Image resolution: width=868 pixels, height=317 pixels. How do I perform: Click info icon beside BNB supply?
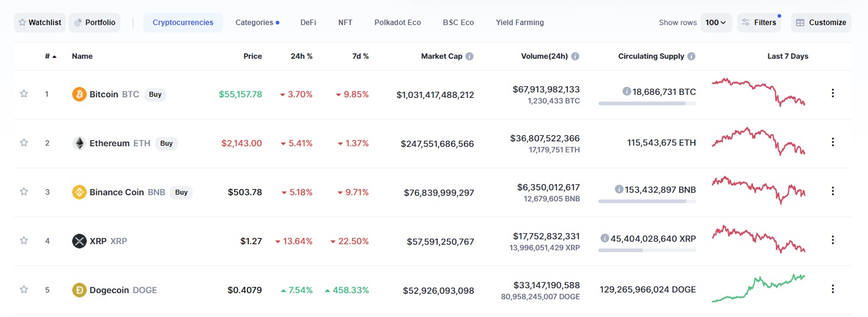click(x=619, y=189)
